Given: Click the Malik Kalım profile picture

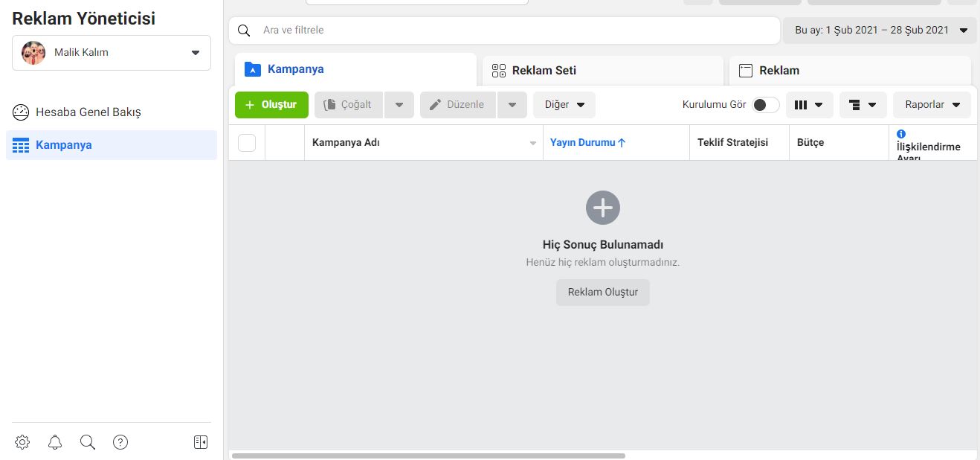Looking at the screenshot, I should pyautogui.click(x=33, y=53).
